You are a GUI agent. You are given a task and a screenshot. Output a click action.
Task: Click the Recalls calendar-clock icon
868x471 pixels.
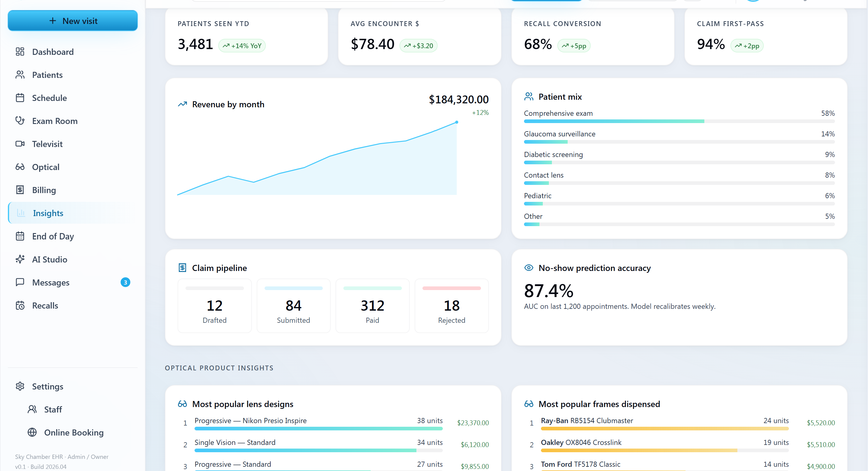pos(20,305)
